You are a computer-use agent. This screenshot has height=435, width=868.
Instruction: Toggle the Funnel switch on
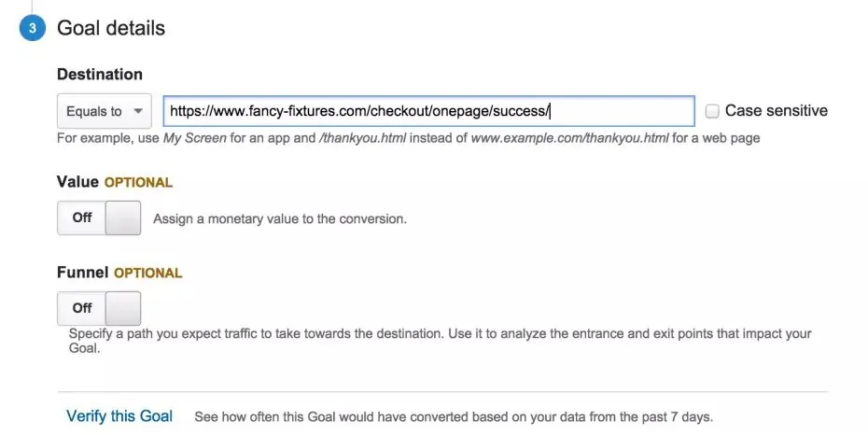tap(99, 308)
